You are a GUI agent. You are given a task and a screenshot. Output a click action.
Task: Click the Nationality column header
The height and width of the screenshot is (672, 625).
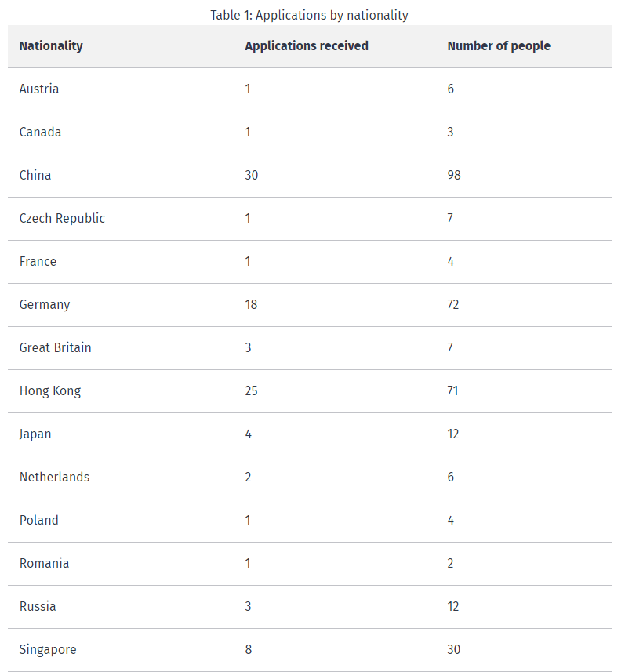(x=51, y=46)
